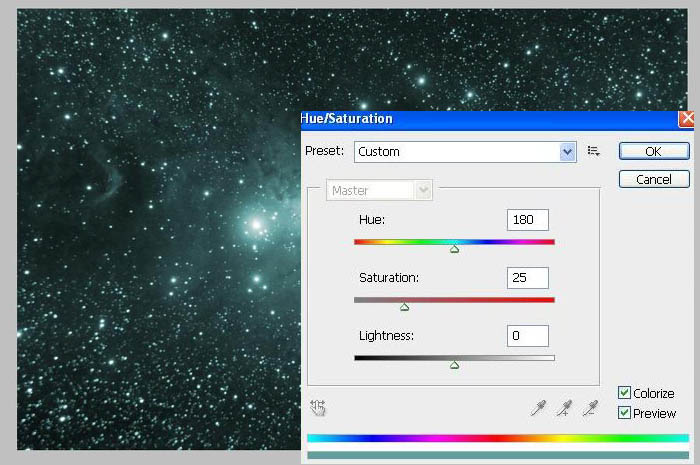Close the Hue/Saturation dialog

point(687,119)
